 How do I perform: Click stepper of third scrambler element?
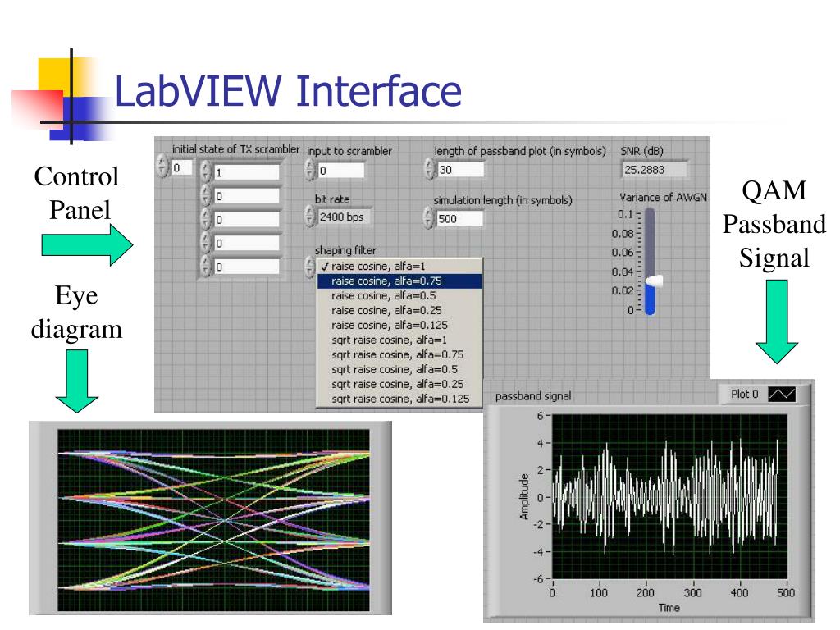click(206, 220)
